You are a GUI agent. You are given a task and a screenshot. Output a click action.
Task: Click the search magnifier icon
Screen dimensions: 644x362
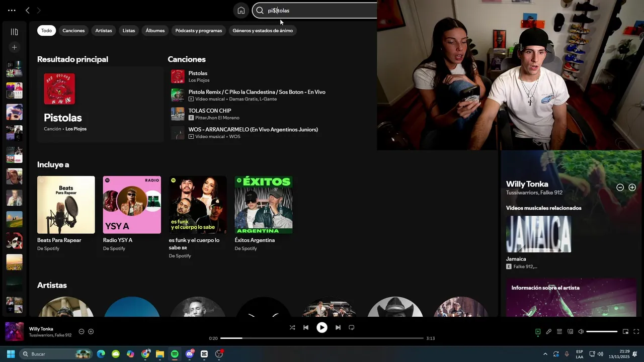260,10
